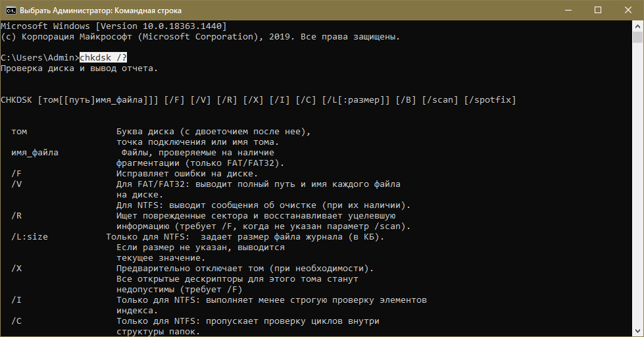Click the [/scan] option in syntax line

[439, 100]
